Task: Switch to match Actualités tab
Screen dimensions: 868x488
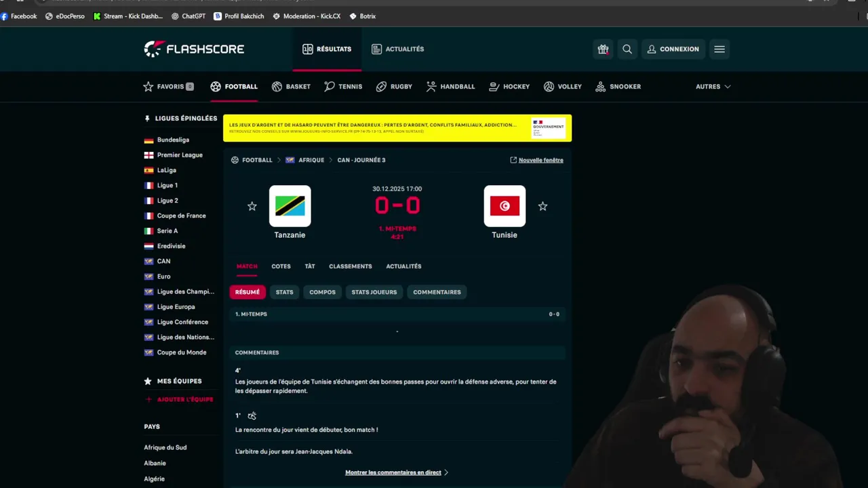Action: click(x=403, y=266)
